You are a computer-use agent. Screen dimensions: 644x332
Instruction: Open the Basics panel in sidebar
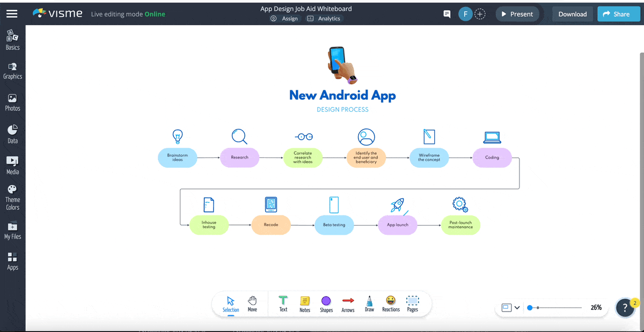point(12,40)
